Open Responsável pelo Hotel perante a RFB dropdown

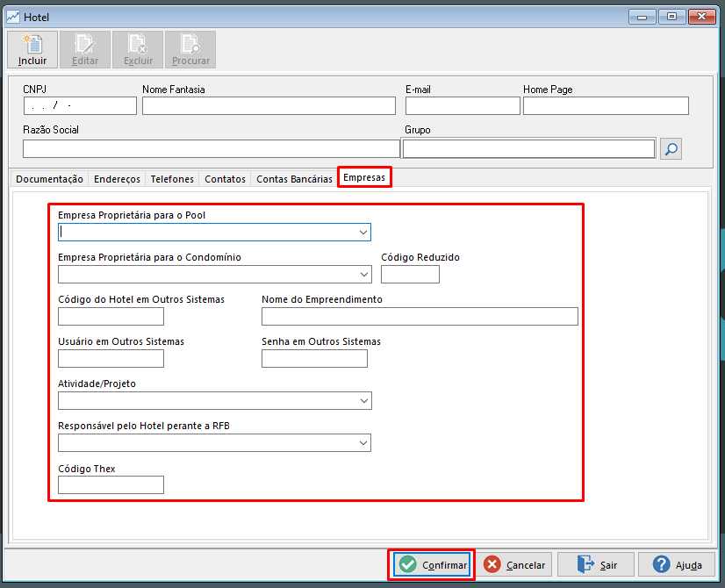[363, 443]
